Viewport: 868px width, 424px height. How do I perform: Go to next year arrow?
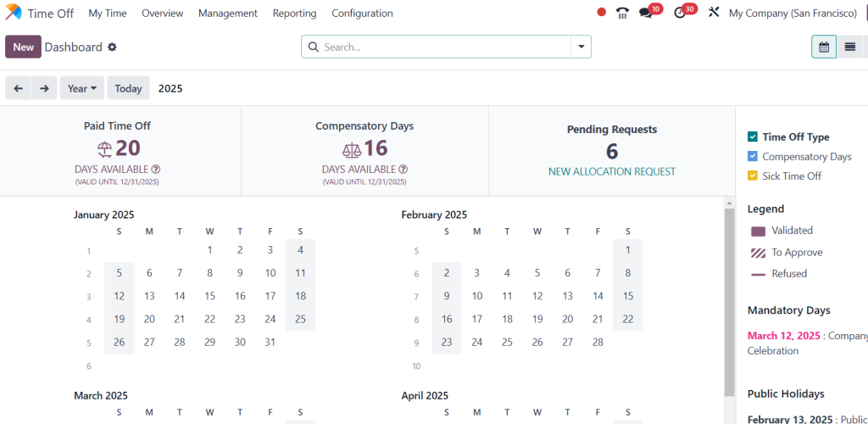point(44,88)
